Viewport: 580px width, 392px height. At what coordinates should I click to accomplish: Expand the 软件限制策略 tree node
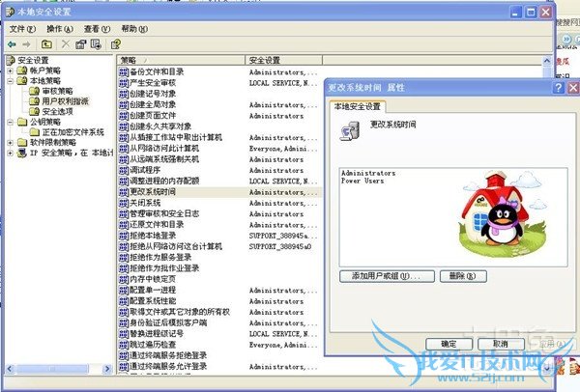[11, 143]
